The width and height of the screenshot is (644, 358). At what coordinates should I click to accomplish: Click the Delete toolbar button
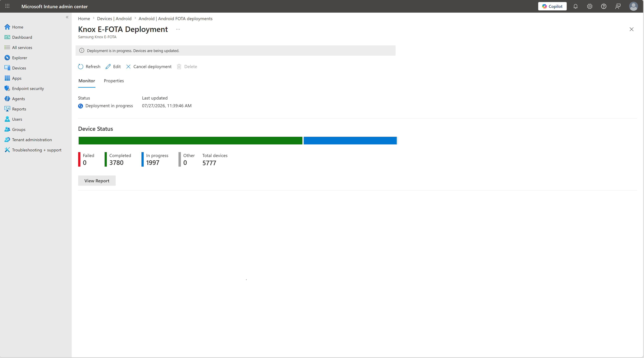(x=187, y=67)
